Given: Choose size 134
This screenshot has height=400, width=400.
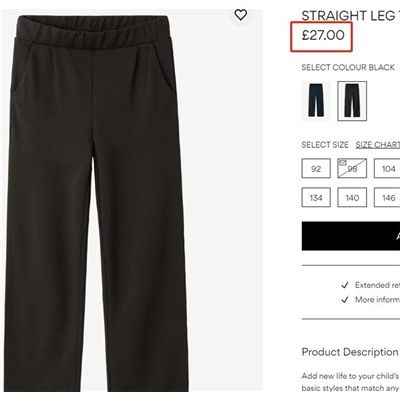Looking at the screenshot, I should 316,198.
